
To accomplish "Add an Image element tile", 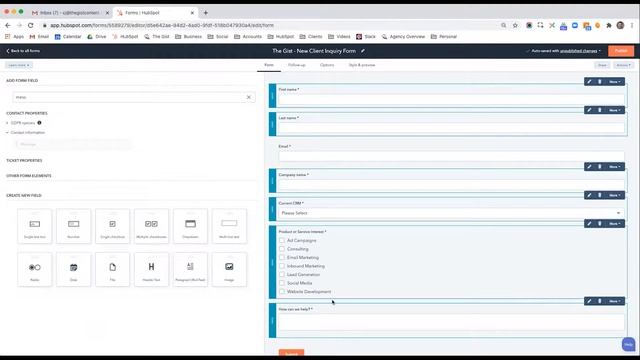I will [229, 269].
